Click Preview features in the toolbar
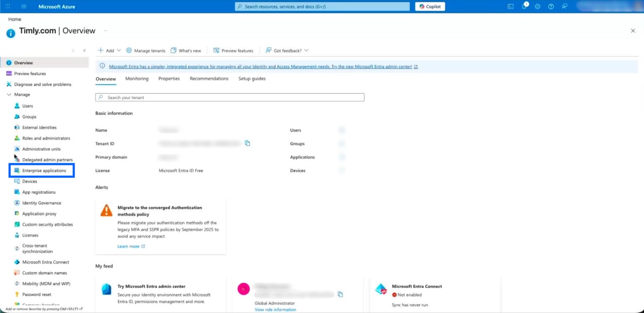This screenshot has height=313, width=644. click(x=234, y=50)
